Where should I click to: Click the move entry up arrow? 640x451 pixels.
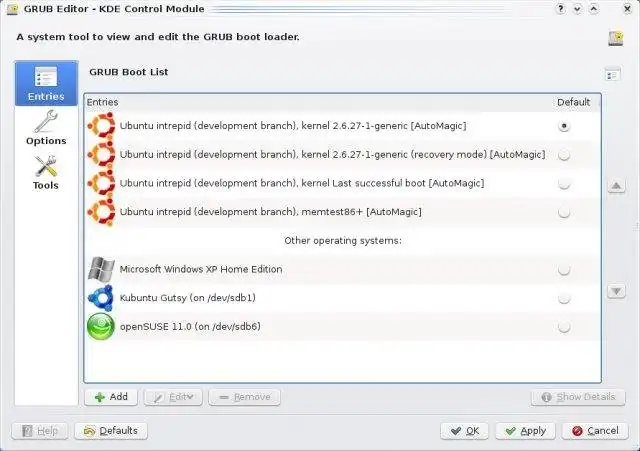pos(616,186)
